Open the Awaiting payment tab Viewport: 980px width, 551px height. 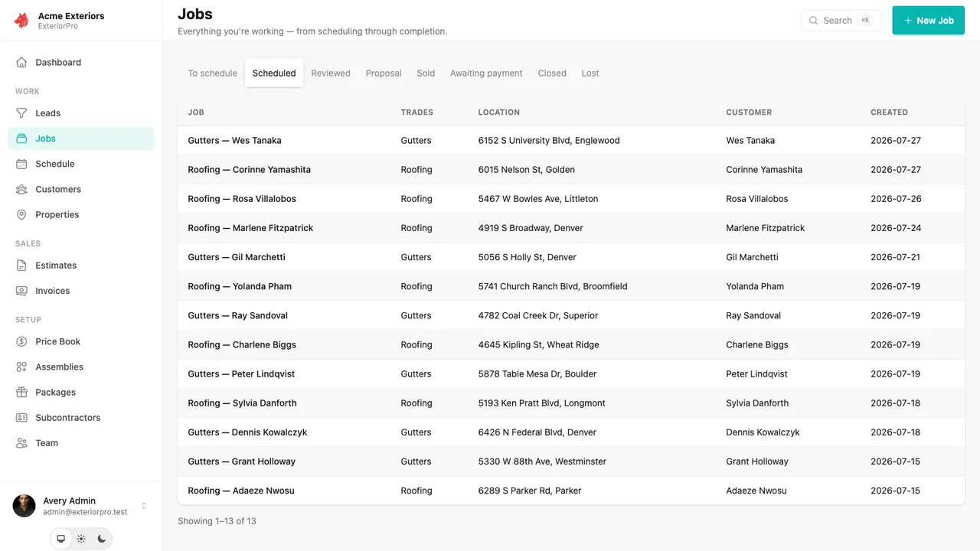pos(486,73)
